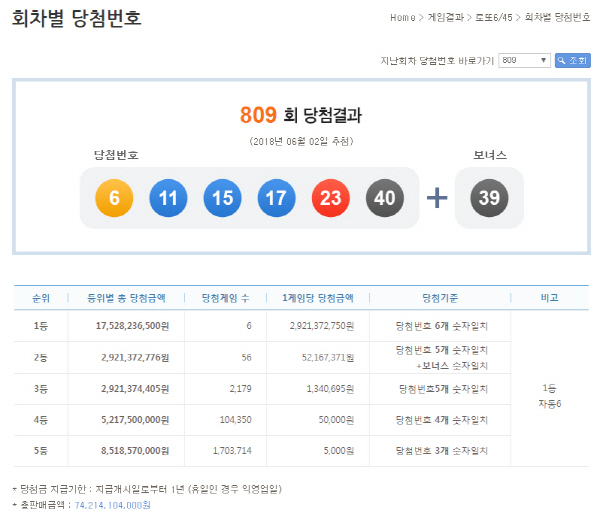The width and height of the screenshot is (600, 512).
Task: Click the yellow ball number 6
Action: 114,198
